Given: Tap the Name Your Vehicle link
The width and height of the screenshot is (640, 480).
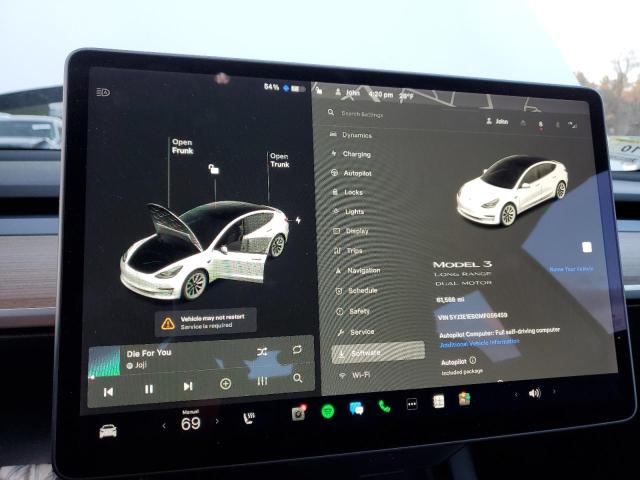Looking at the screenshot, I should (x=571, y=269).
